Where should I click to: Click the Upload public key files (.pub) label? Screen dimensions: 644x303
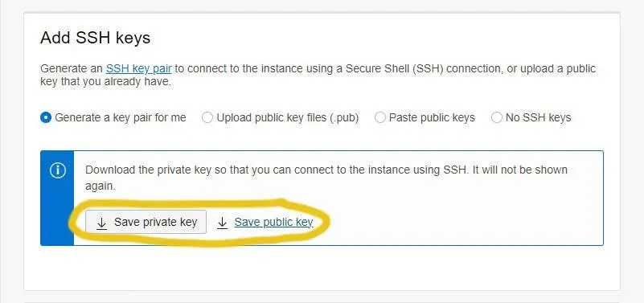pos(288,118)
